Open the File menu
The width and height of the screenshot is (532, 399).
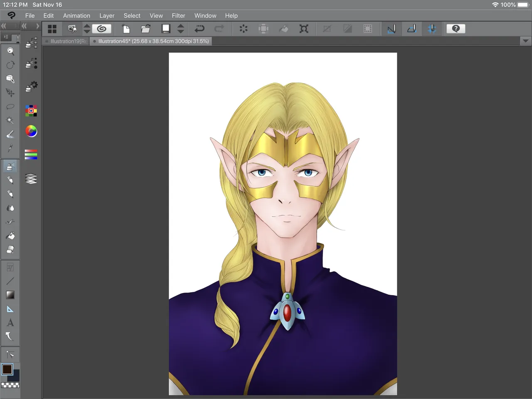point(30,16)
